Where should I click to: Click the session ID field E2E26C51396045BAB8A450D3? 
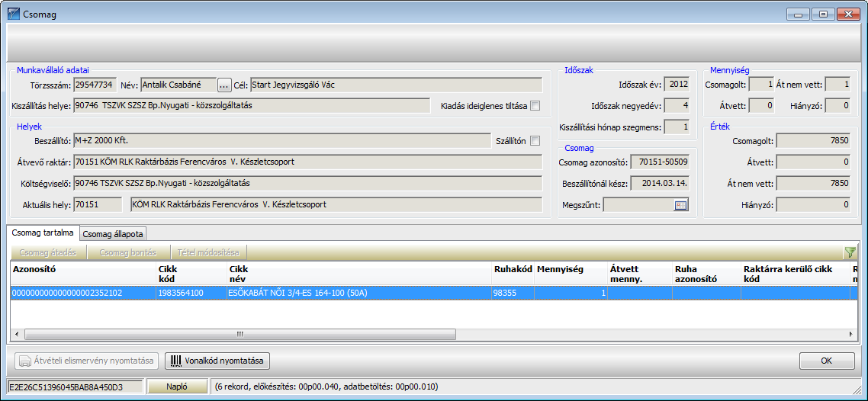(75, 387)
